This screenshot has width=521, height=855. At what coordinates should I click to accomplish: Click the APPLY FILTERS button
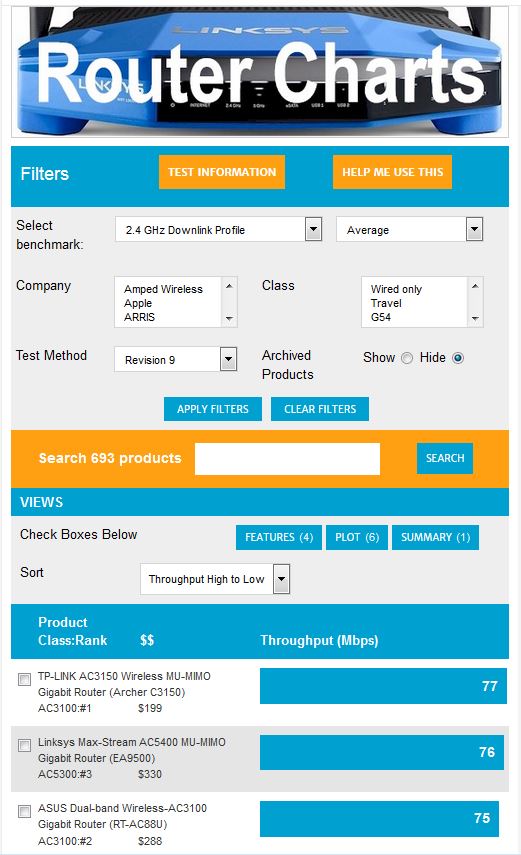213,409
